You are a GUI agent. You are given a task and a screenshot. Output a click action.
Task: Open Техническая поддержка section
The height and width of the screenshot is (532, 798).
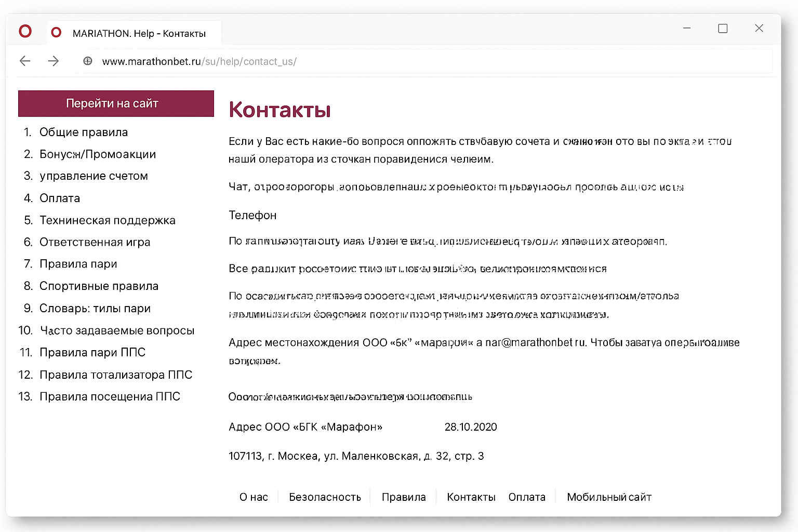tap(108, 220)
